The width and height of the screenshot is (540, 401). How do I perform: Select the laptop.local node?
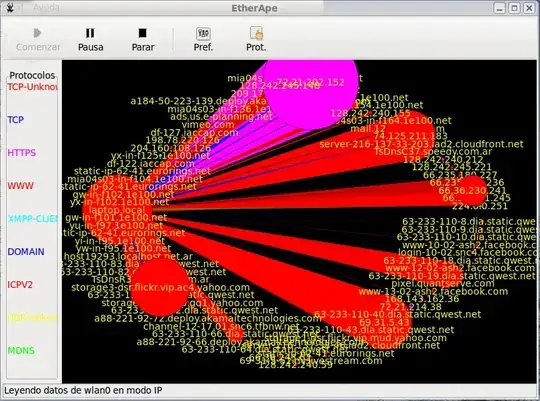pyautogui.click(x=117, y=209)
